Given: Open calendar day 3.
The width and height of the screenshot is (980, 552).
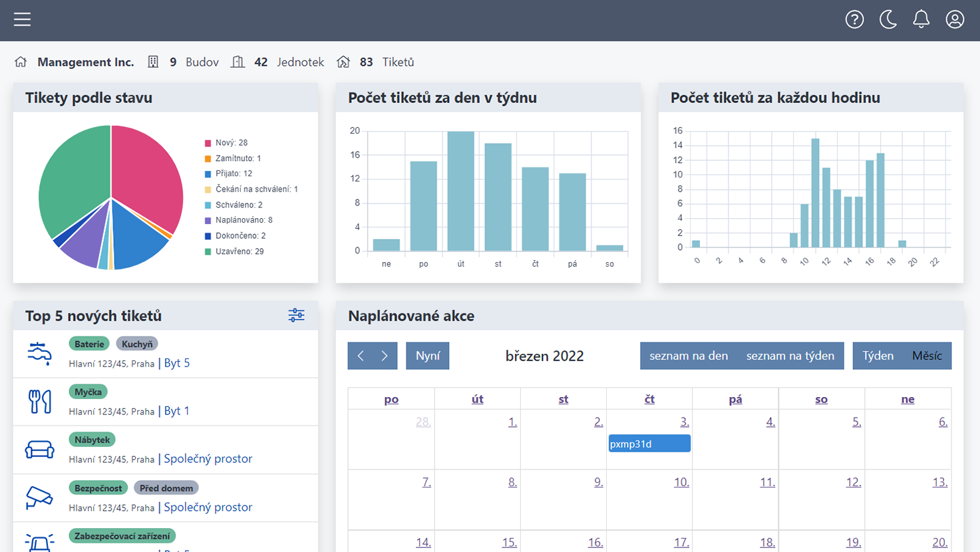Looking at the screenshot, I should click(684, 422).
